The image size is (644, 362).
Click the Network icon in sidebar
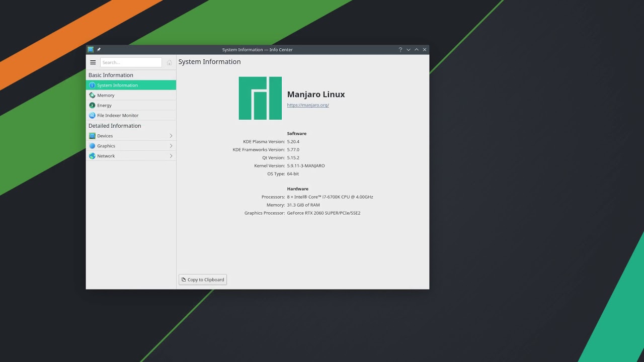click(x=92, y=156)
